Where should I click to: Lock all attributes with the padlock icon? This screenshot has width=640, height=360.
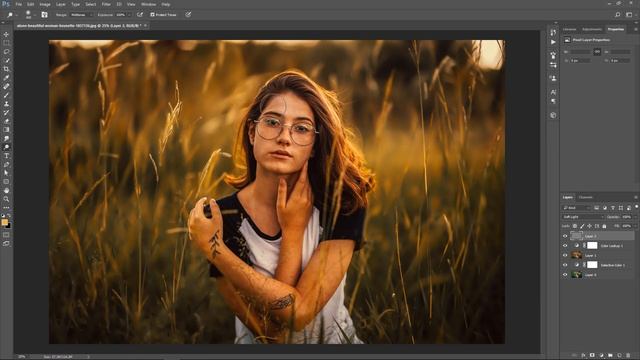click(604, 226)
